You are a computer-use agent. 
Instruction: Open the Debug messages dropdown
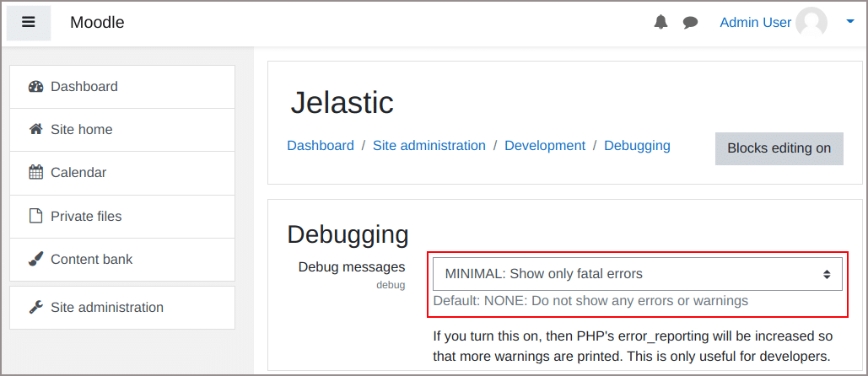(x=637, y=274)
